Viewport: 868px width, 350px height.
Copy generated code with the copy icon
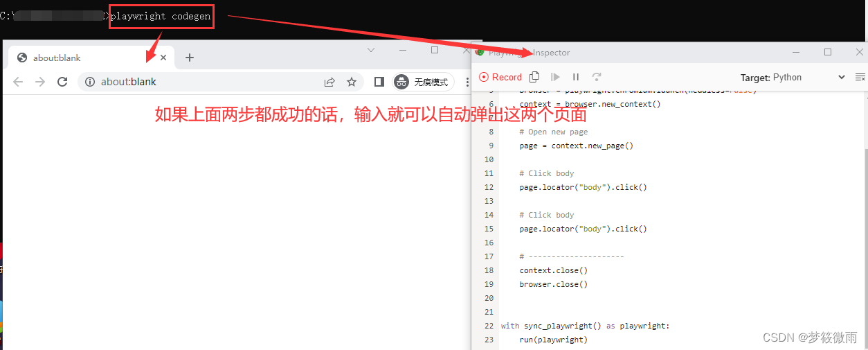534,77
